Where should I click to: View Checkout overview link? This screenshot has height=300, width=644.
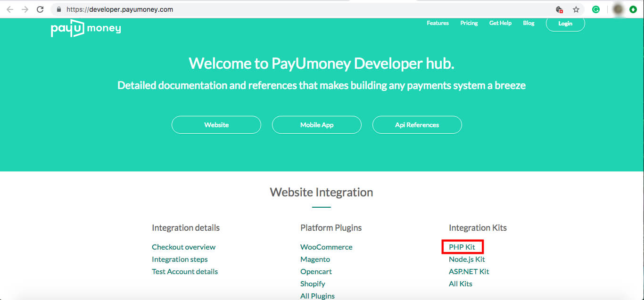pyautogui.click(x=183, y=247)
